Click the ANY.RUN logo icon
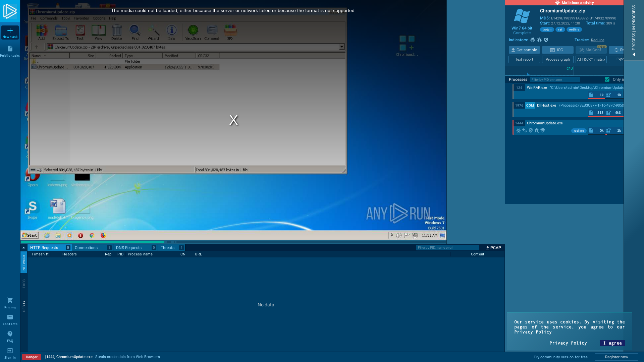The image size is (644, 362). (10, 11)
